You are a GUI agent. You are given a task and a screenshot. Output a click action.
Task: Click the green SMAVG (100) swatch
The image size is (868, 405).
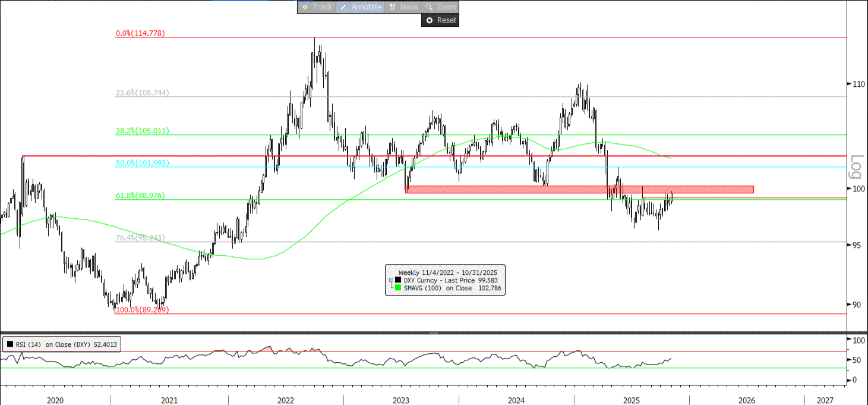click(398, 288)
